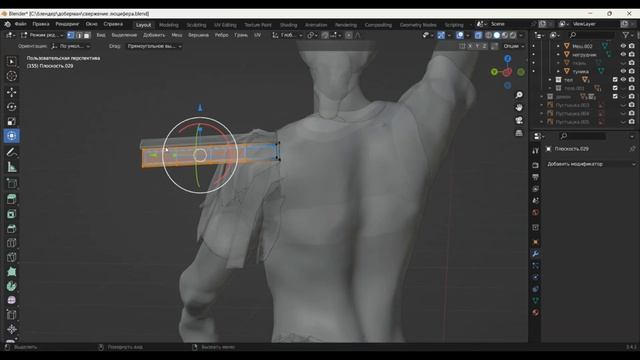Open the Output properties tab
Viewport: 640px width, 360px height.
[x=536, y=177]
